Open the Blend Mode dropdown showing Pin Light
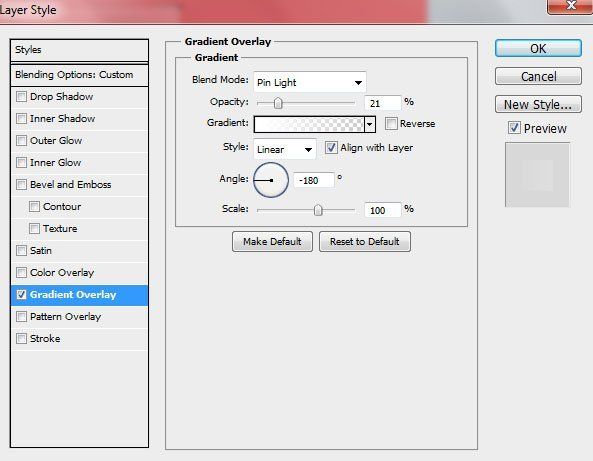 pyautogui.click(x=309, y=82)
